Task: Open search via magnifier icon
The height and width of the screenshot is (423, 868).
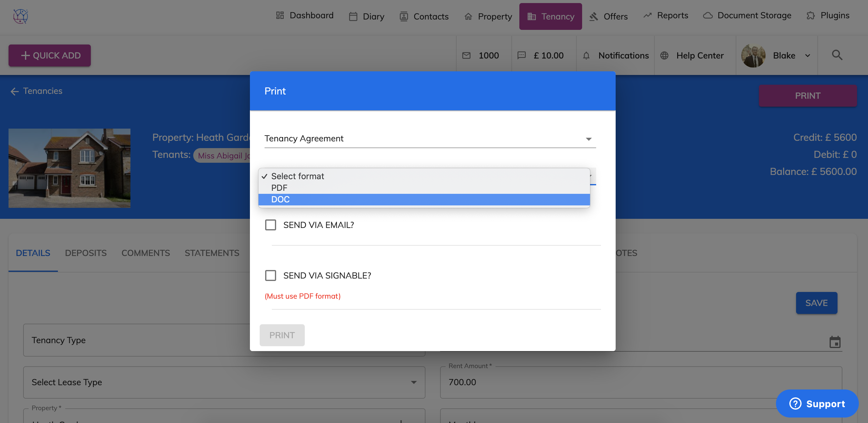Action: coord(837,55)
